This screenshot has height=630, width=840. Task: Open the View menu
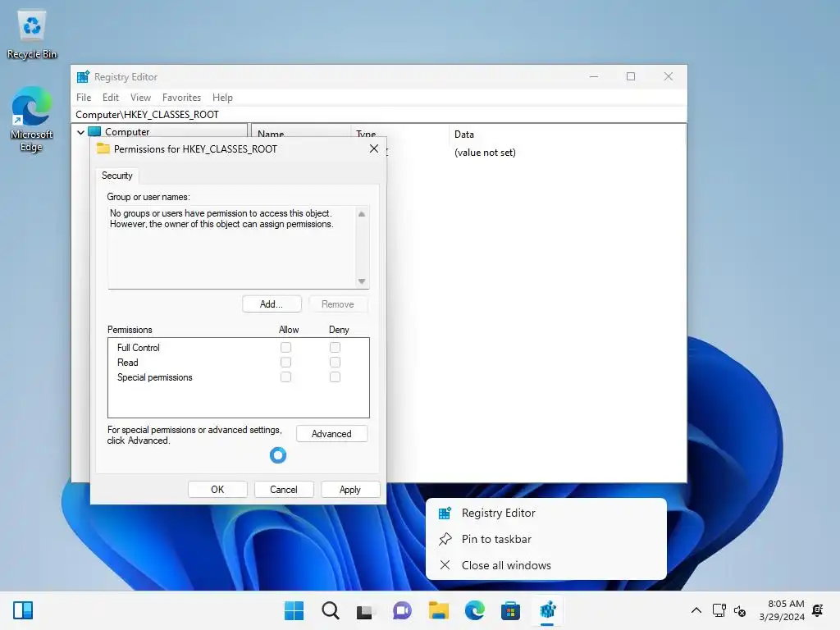[140, 98]
